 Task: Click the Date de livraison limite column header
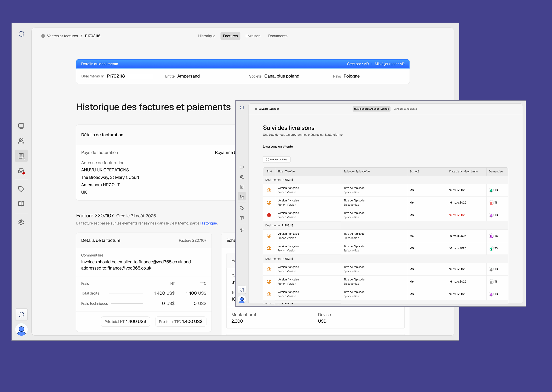(x=463, y=171)
